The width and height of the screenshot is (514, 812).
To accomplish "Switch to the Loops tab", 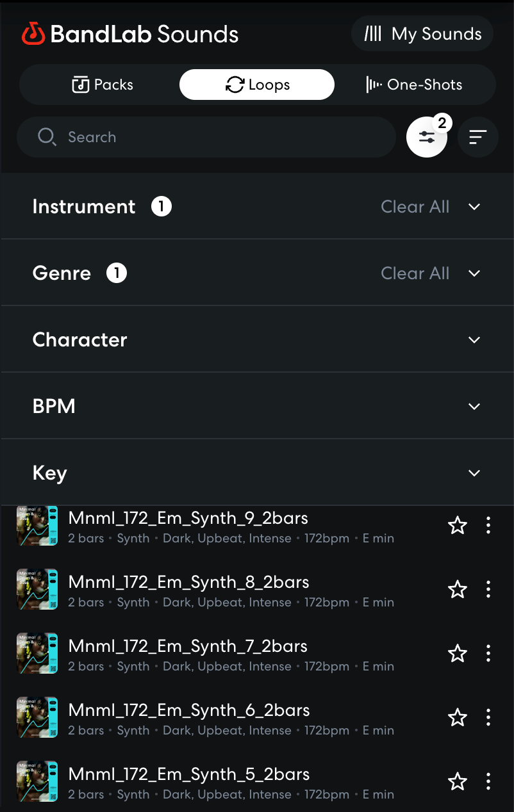I will point(256,84).
